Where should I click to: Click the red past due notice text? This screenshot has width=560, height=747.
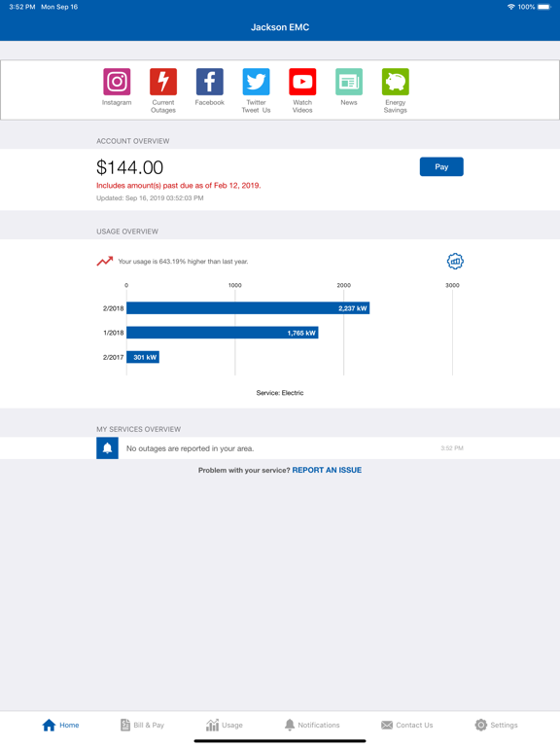point(179,186)
